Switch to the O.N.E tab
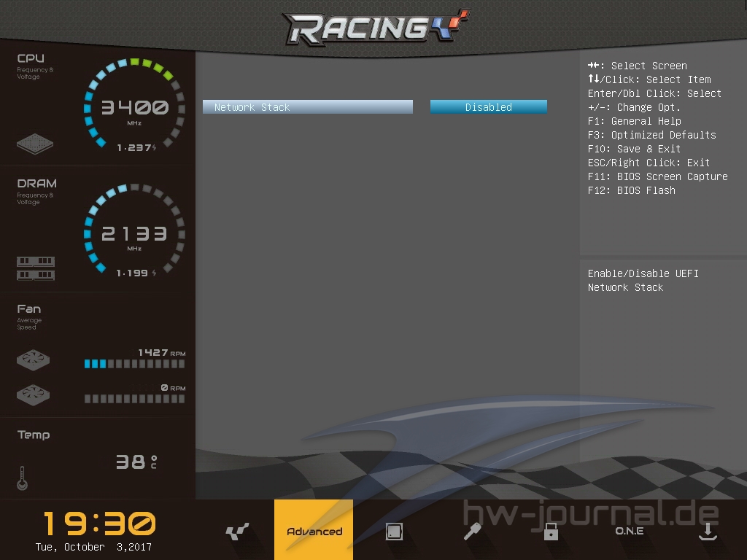 630,531
